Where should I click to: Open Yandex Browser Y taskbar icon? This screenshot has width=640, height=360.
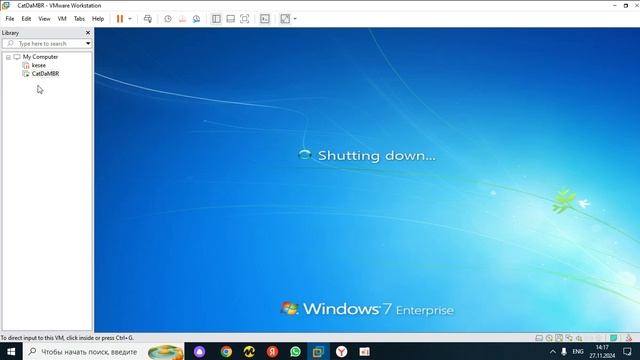click(342, 351)
